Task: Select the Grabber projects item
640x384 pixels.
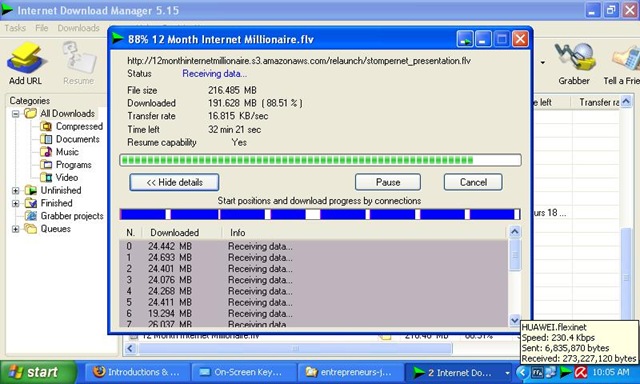Action: point(64,216)
